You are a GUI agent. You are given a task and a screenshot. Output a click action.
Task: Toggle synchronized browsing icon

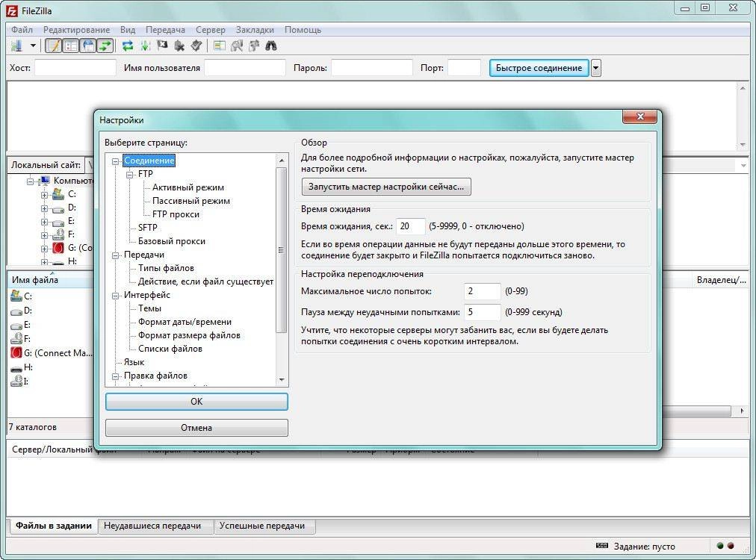[x=254, y=46]
